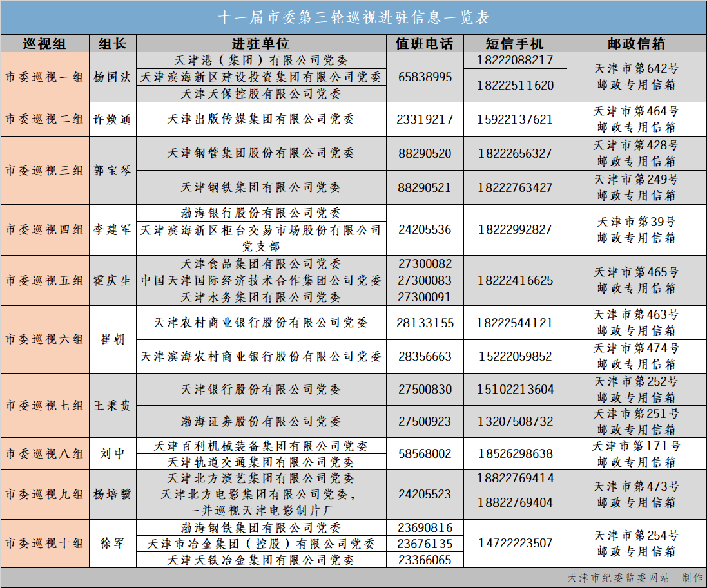Click duty phone 24205536
The height and width of the screenshot is (588, 707).
click(x=425, y=230)
